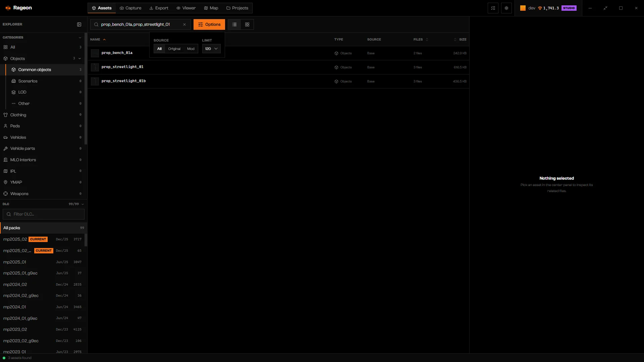644x362 pixels.
Task: Click the STUDIO badge
Action: tap(569, 8)
